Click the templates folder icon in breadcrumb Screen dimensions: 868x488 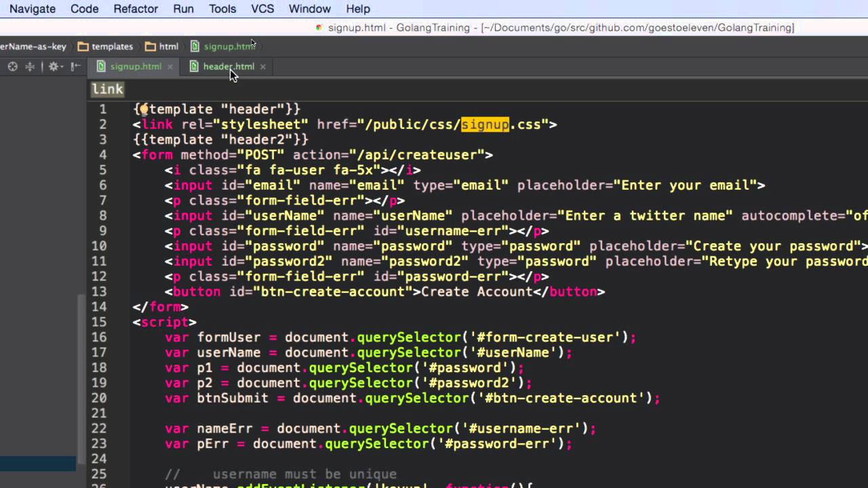(x=83, y=47)
